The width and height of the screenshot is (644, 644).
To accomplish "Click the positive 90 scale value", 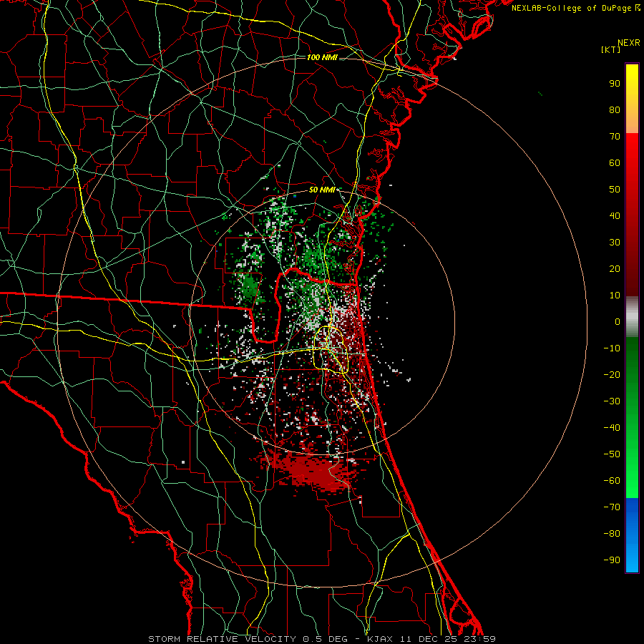I will (x=615, y=84).
